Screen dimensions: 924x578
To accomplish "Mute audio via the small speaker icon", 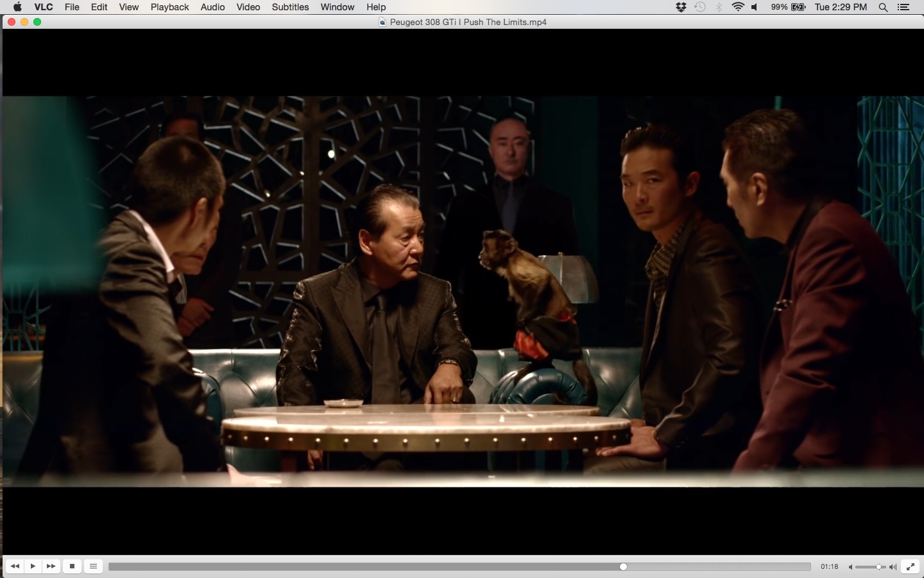I will tap(851, 567).
